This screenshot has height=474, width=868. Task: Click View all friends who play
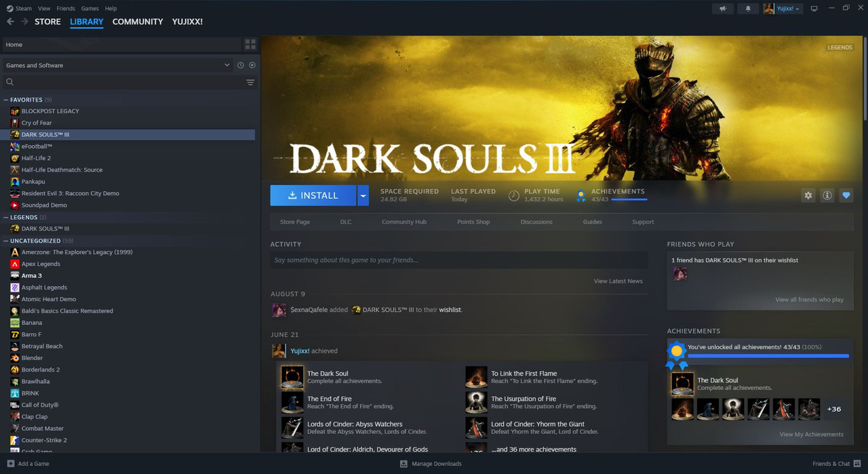click(x=810, y=300)
